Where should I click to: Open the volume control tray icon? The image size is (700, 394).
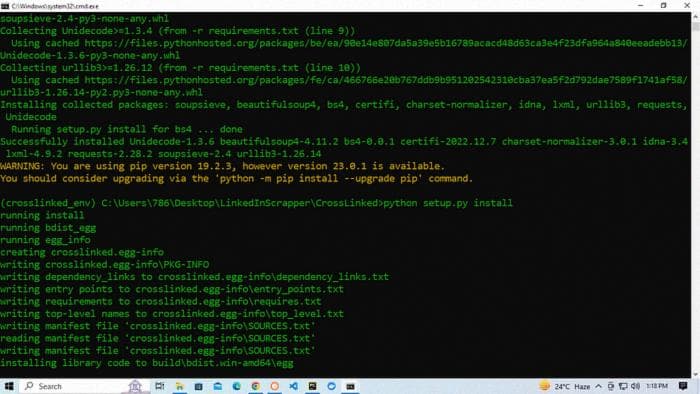[x=635, y=386]
